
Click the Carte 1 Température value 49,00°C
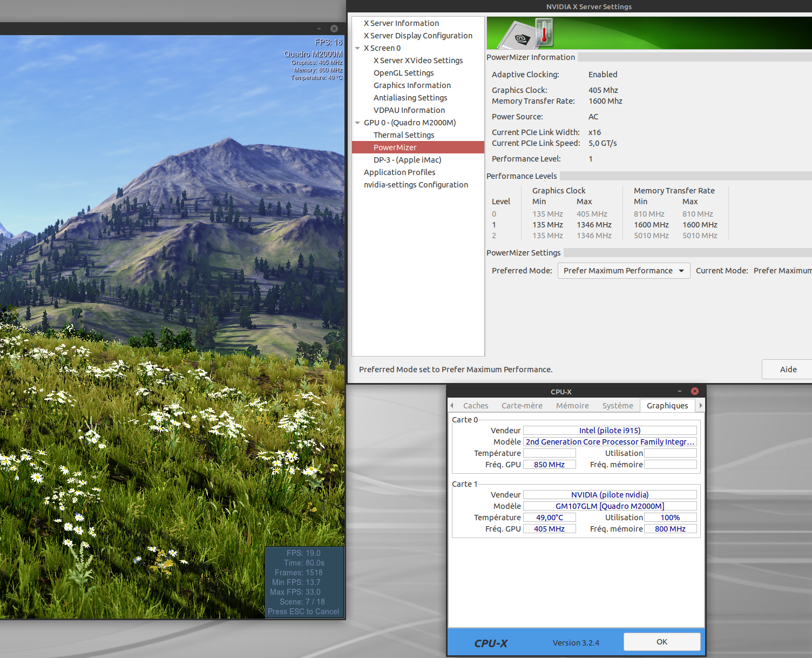pyautogui.click(x=549, y=518)
